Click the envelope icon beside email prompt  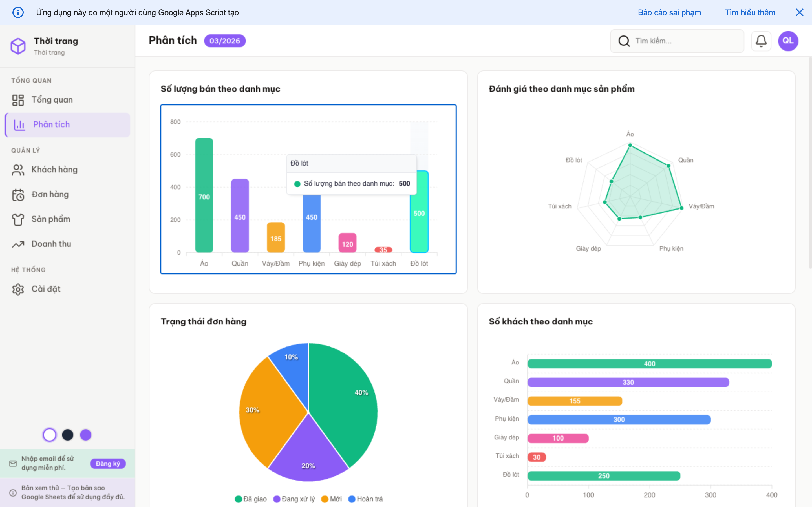click(13, 463)
